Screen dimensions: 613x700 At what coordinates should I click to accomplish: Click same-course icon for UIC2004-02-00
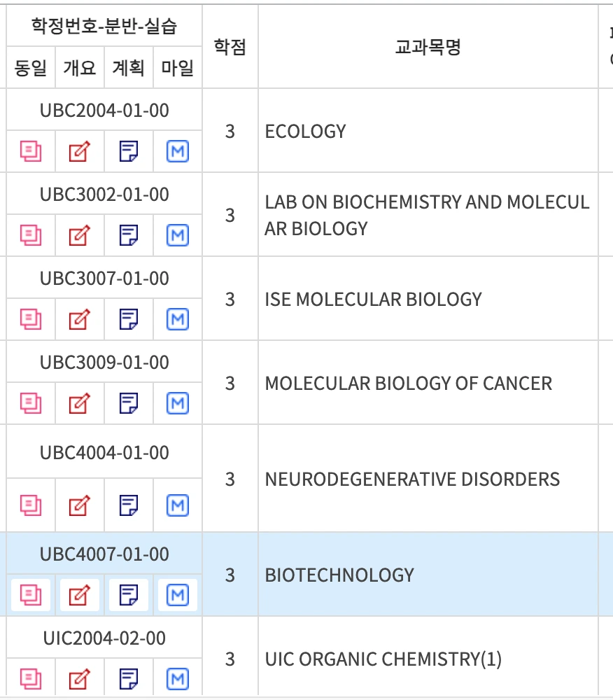tap(31, 679)
